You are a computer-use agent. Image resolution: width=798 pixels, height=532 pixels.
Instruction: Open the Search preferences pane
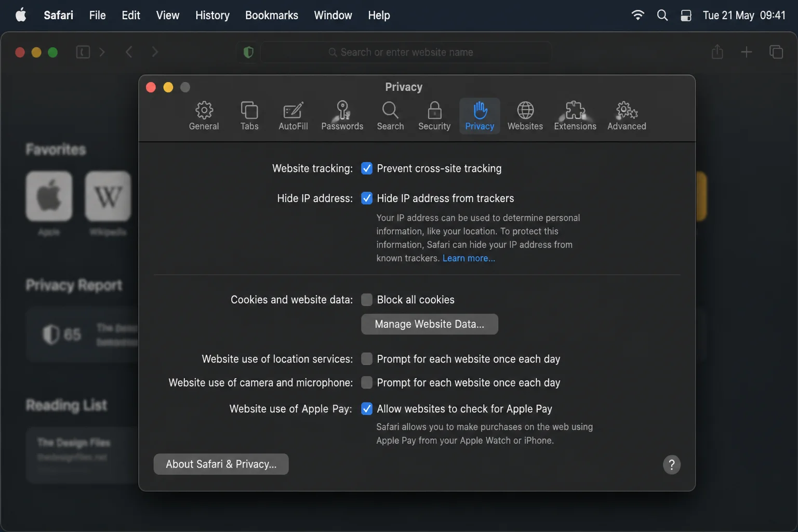390,116
